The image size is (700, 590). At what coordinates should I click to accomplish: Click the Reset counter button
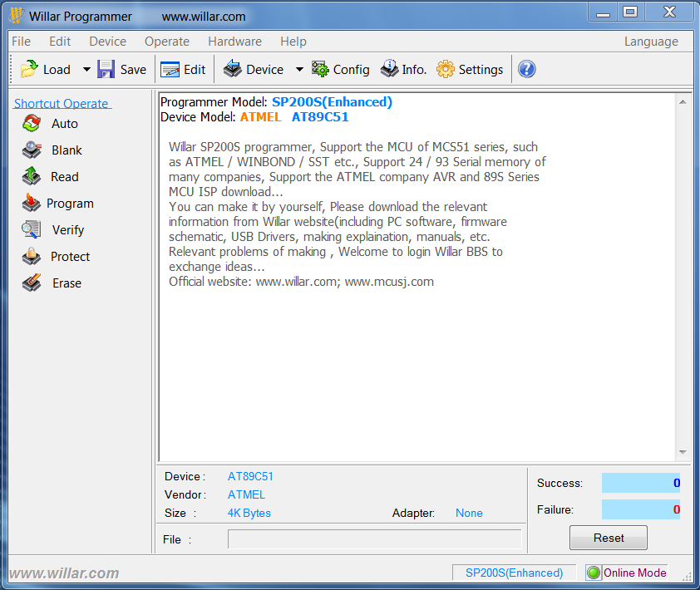tap(608, 538)
